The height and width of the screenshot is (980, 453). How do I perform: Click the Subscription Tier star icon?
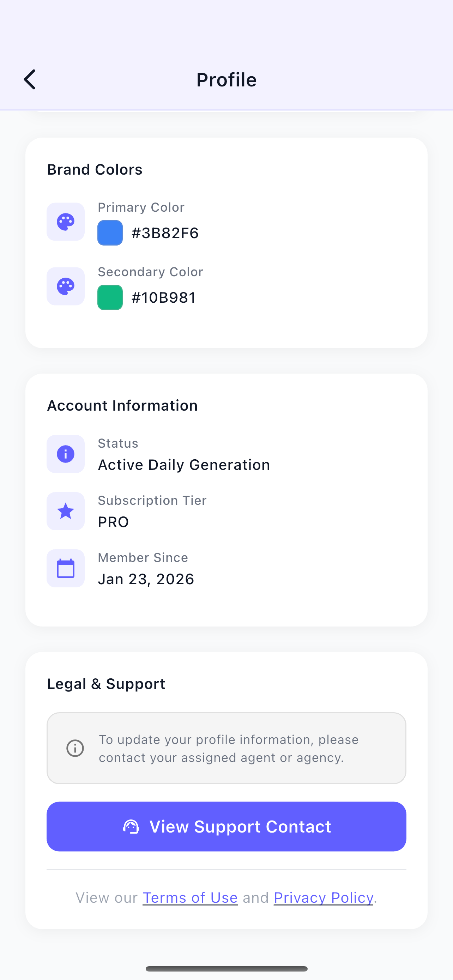point(65,511)
